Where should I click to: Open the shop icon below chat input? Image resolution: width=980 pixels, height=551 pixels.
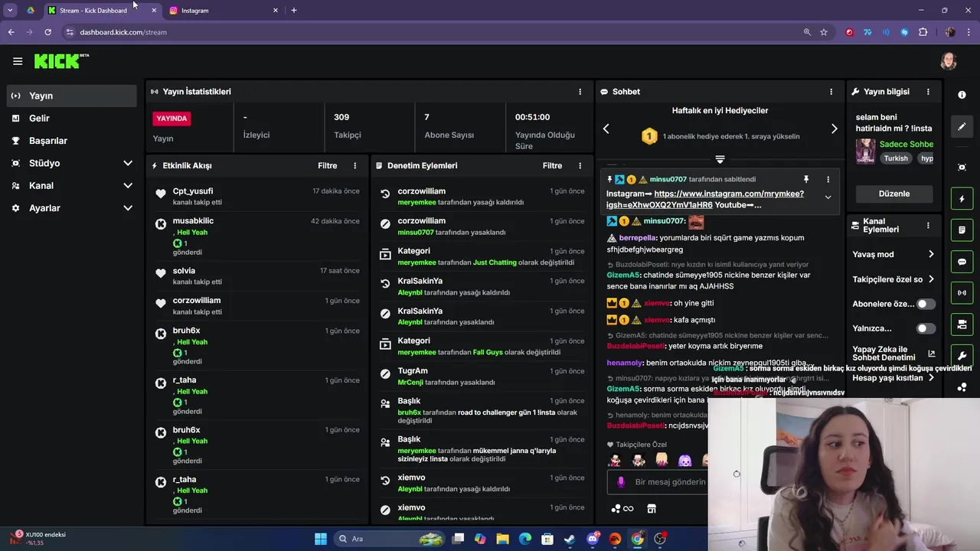[652, 509]
